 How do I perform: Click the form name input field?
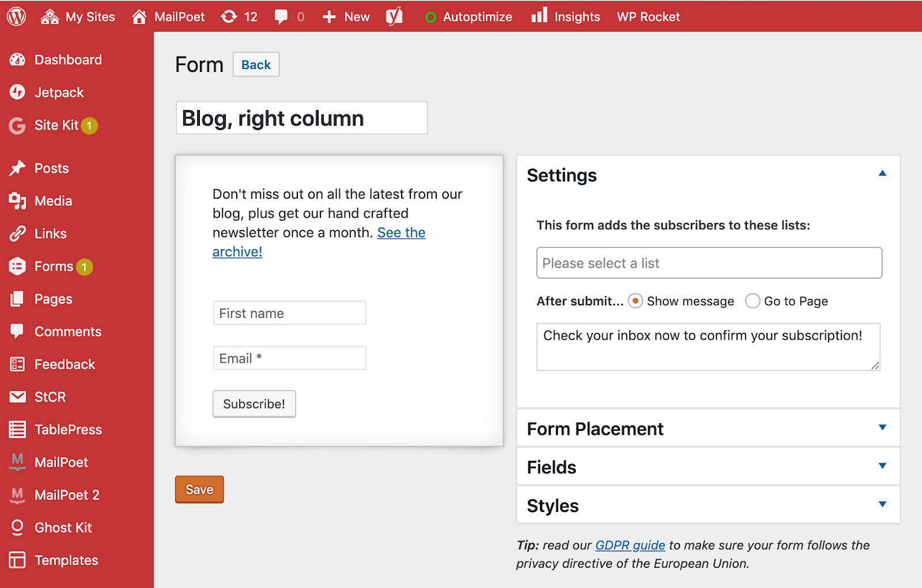(301, 119)
